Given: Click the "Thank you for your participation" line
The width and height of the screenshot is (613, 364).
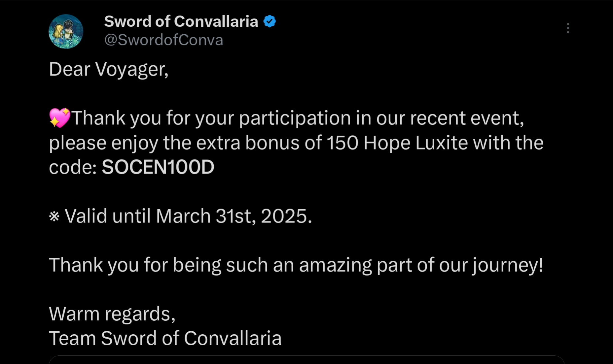Looking at the screenshot, I should click(286, 118).
